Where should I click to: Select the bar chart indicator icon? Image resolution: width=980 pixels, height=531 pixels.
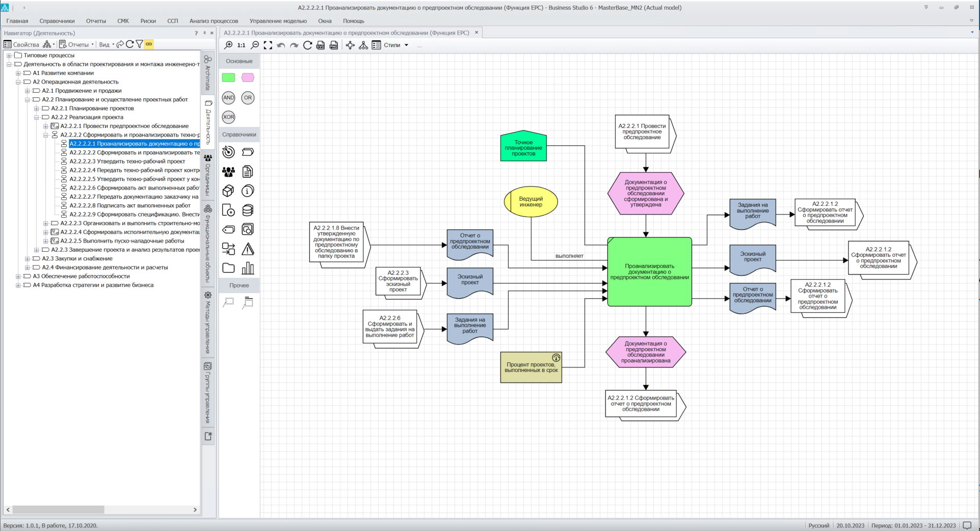[x=248, y=269]
